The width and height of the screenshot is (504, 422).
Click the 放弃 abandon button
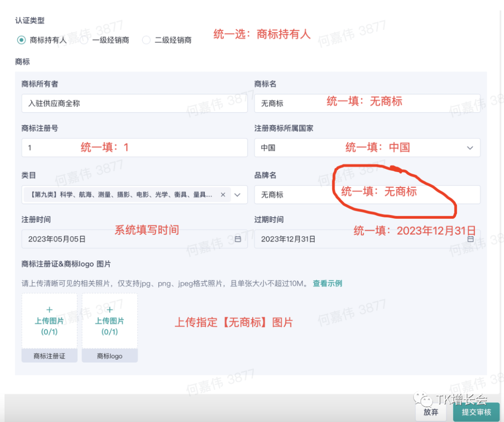click(x=430, y=412)
